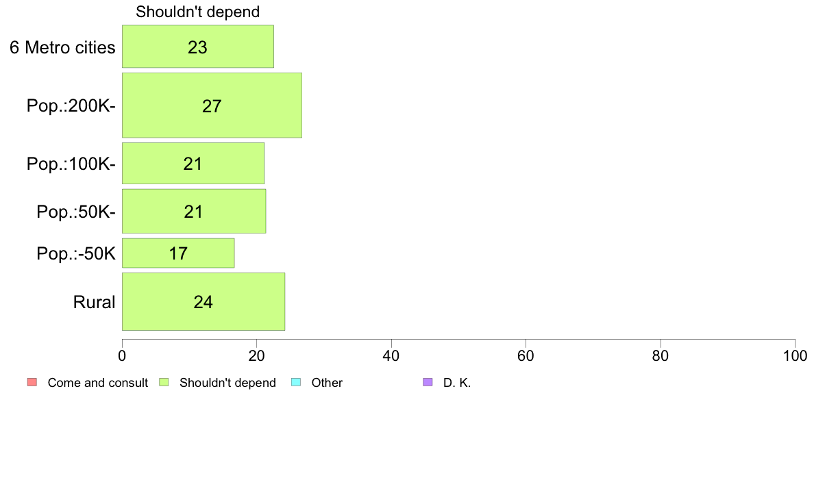Screen dimensions: 814x504
Task: Select the Pop.:100K- bar showing 21
Action: pyautogui.click(x=193, y=163)
